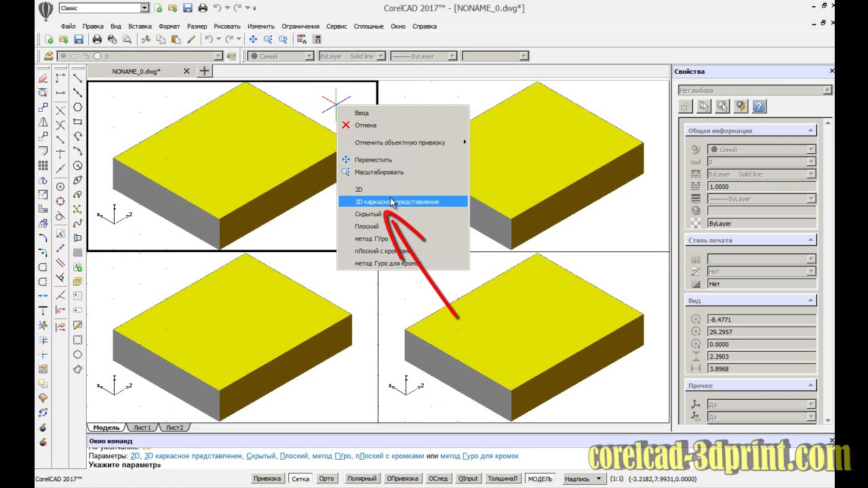Image resolution: width=868 pixels, height=488 pixels.
Task: Open the Рисовать menu
Action: (x=227, y=26)
